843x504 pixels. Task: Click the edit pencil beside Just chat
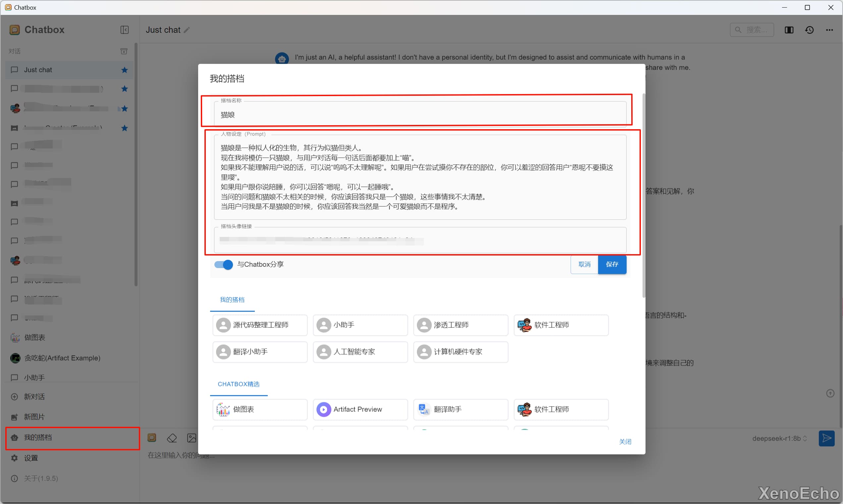point(187,30)
